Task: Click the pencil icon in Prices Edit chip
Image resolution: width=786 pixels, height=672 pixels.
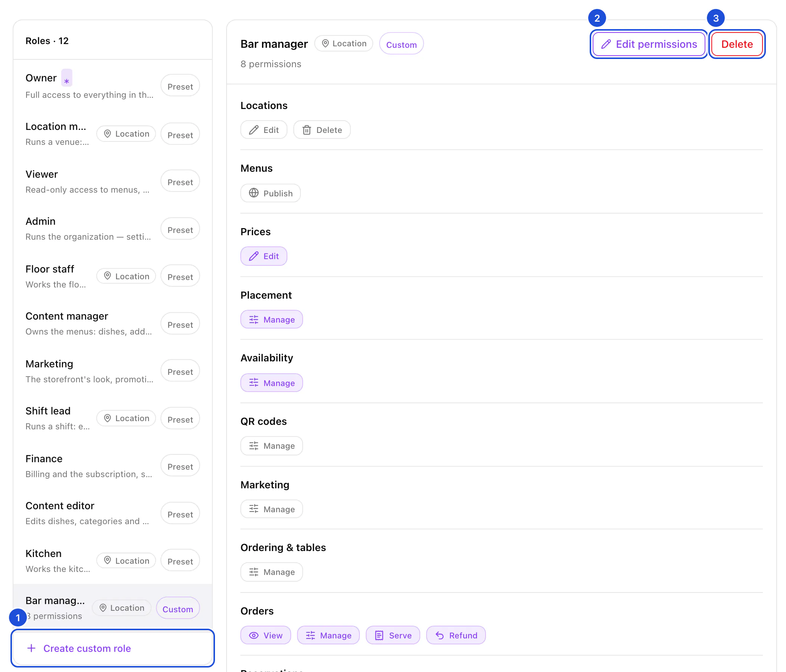Action: (x=254, y=256)
